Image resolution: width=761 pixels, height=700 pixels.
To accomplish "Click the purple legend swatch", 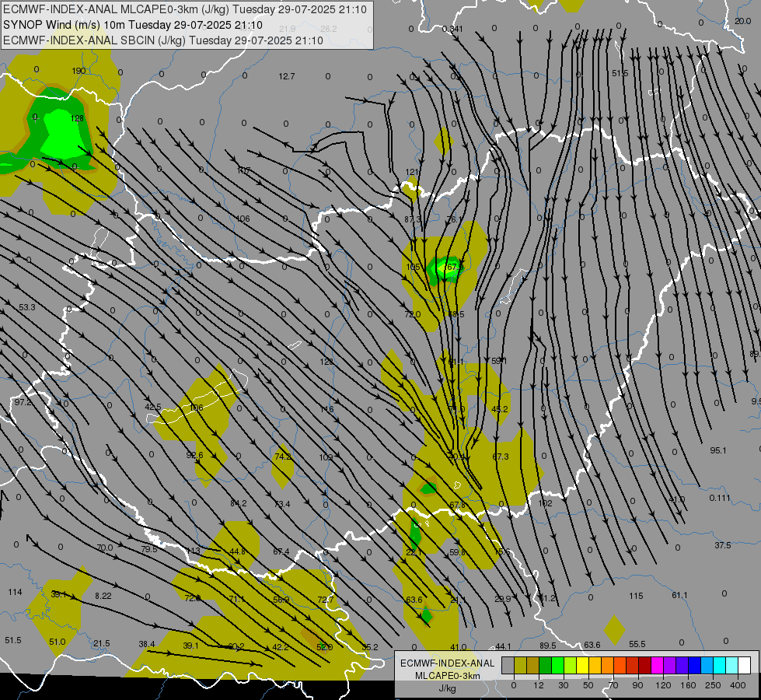I will [x=670, y=666].
